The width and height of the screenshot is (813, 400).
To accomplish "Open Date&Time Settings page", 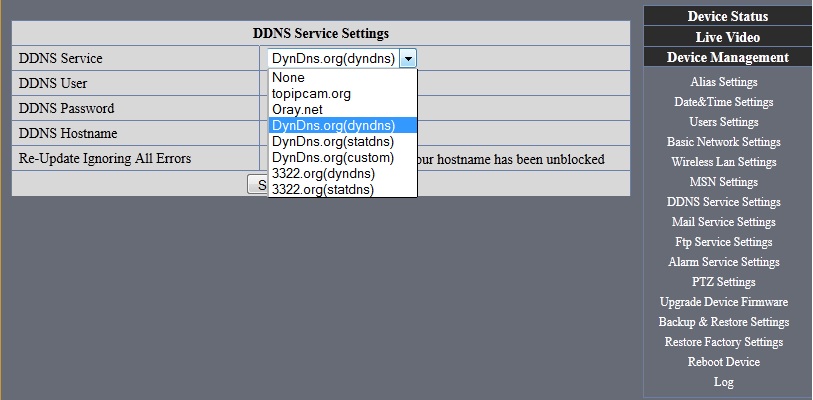I will pos(724,102).
